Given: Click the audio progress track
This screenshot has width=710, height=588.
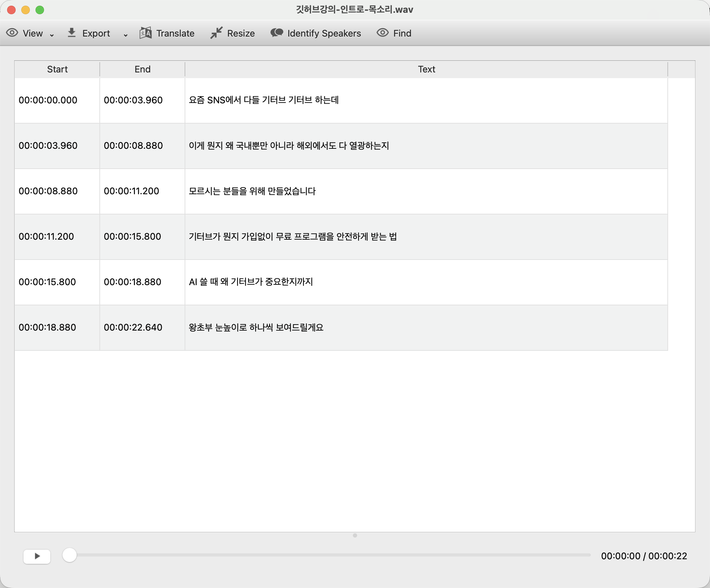Looking at the screenshot, I should click(x=327, y=555).
